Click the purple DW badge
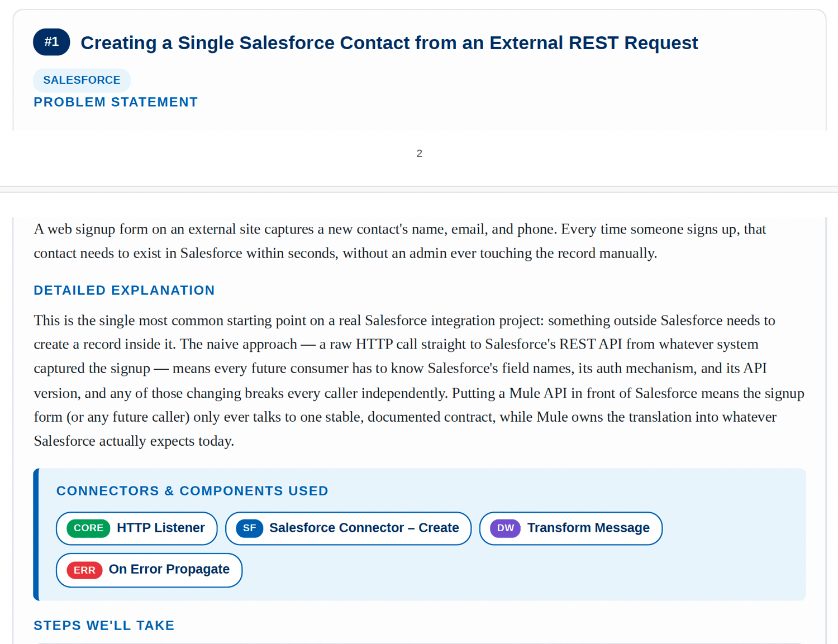The width and height of the screenshot is (838, 644). pos(505,528)
